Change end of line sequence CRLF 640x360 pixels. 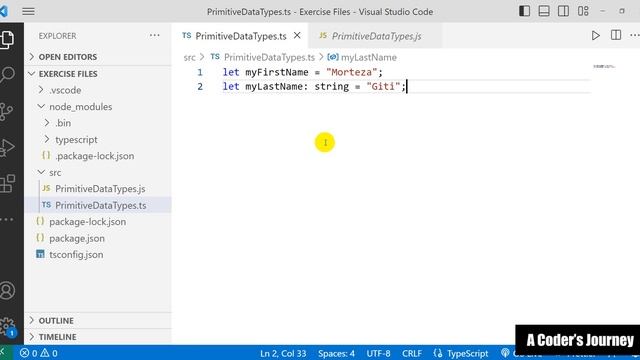point(412,353)
